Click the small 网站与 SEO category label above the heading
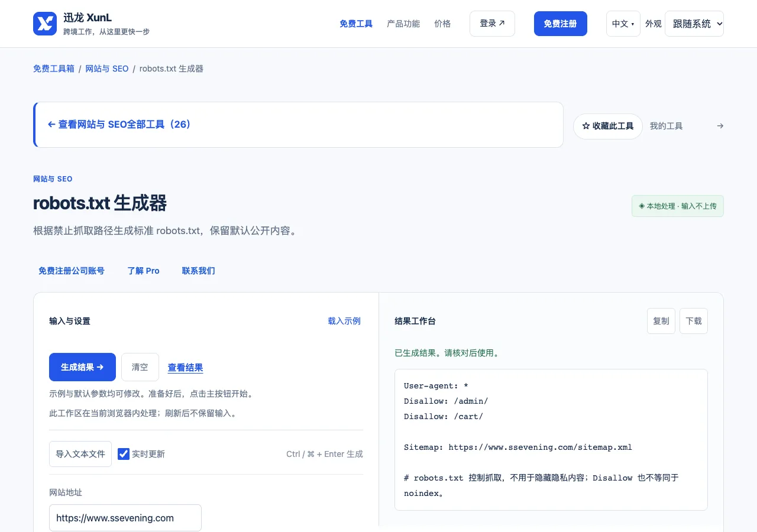The image size is (757, 532). (53, 179)
